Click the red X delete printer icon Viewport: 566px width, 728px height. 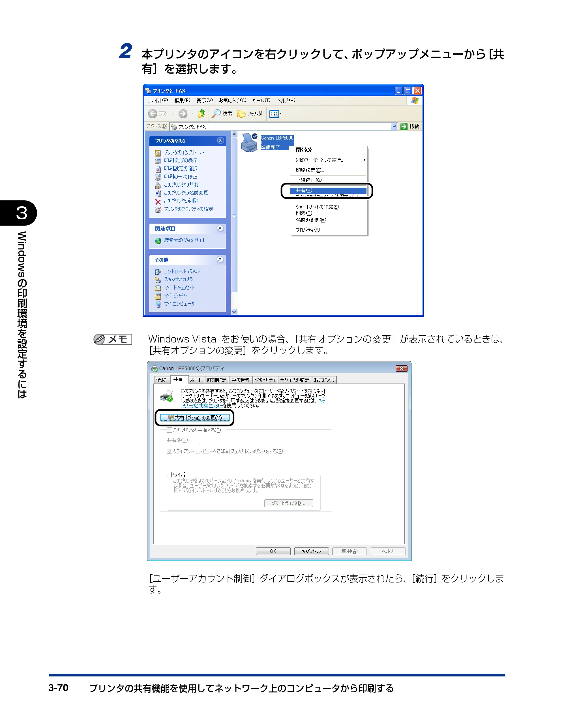click(x=158, y=201)
